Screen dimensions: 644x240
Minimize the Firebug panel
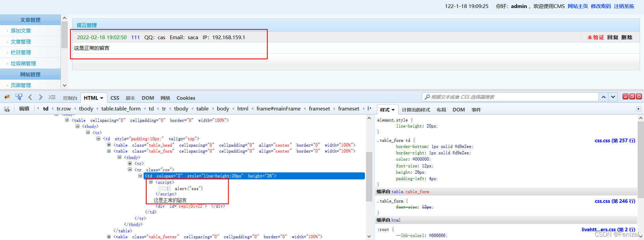coord(626,96)
